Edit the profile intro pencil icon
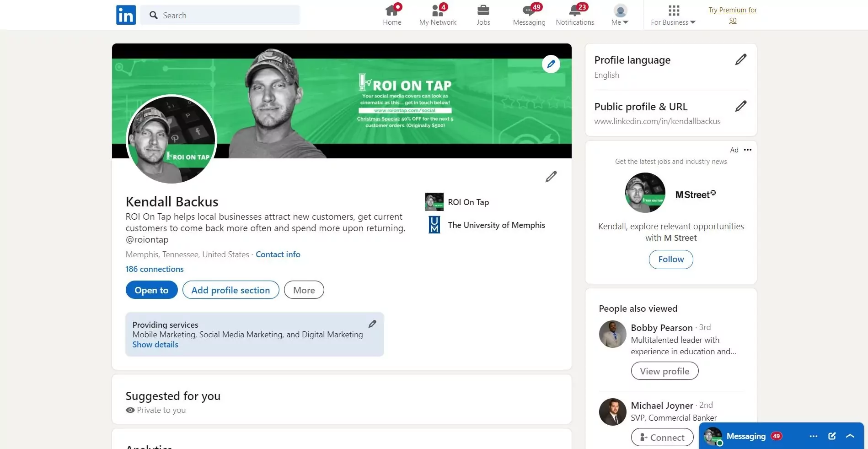The height and width of the screenshot is (449, 868). click(551, 177)
